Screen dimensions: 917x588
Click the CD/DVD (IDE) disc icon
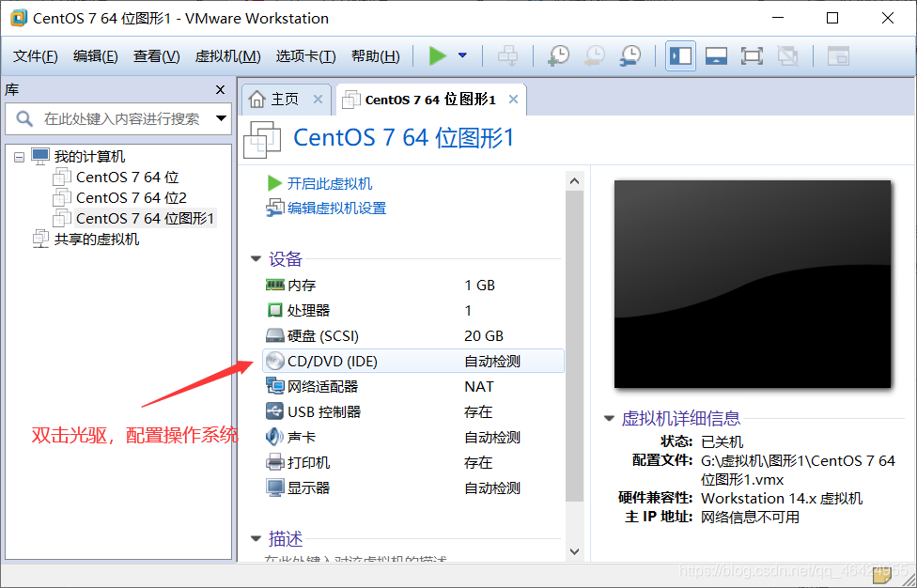(275, 361)
